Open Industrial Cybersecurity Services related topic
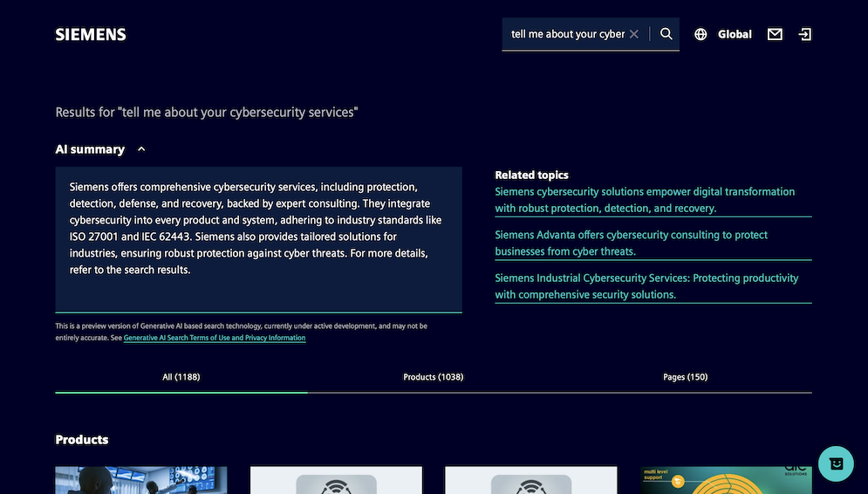This screenshot has height=494, width=868. coord(646,286)
